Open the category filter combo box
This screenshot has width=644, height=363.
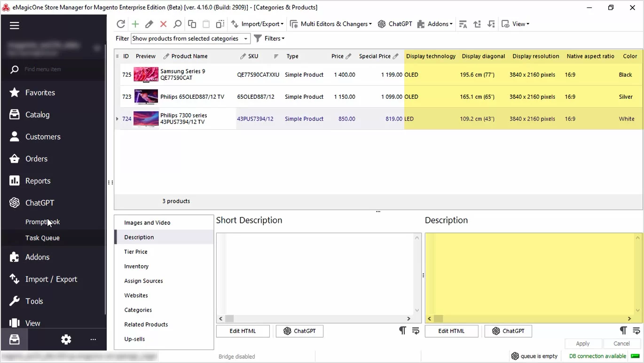(190, 39)
